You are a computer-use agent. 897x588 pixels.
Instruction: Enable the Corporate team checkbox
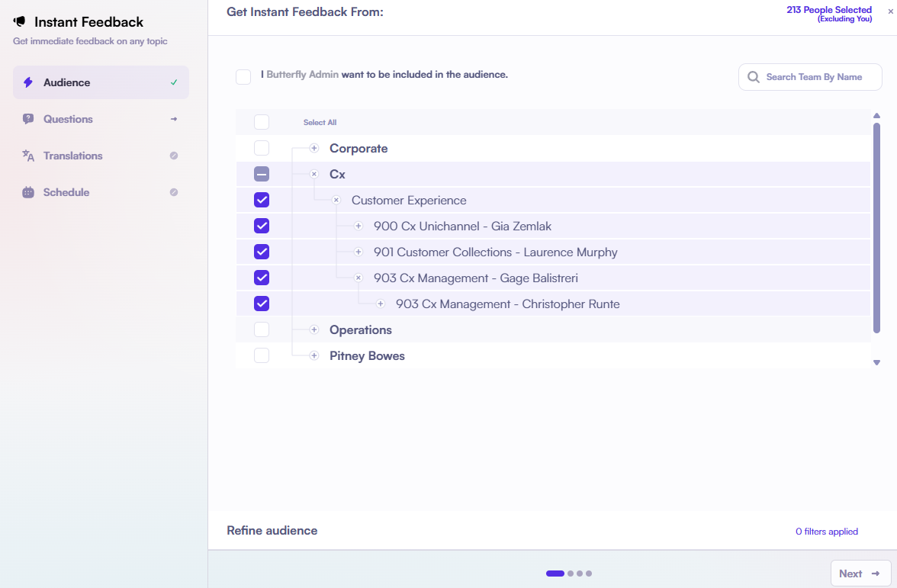point(262,148)
